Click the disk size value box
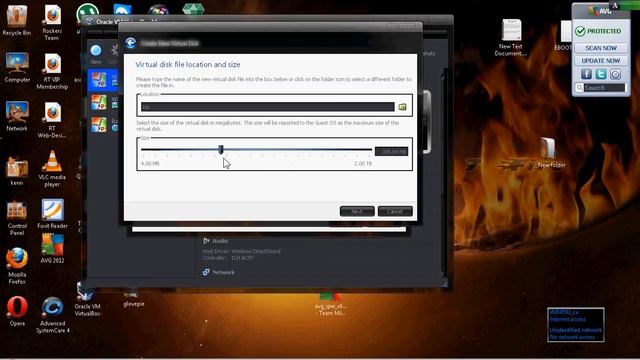 pyautogui.click(x=391, y=152)
